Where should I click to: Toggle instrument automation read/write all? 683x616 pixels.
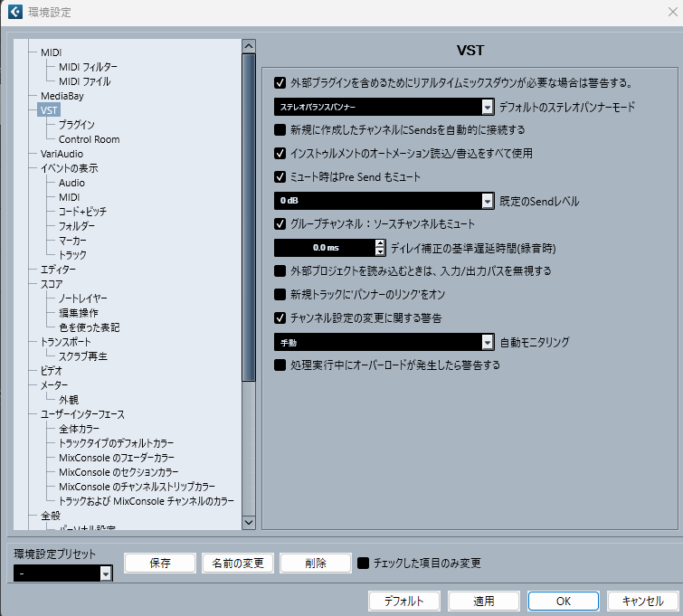point(280,154)
